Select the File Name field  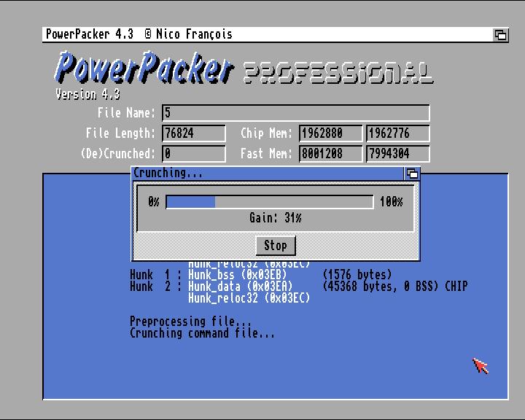click(x=295, y=113)
